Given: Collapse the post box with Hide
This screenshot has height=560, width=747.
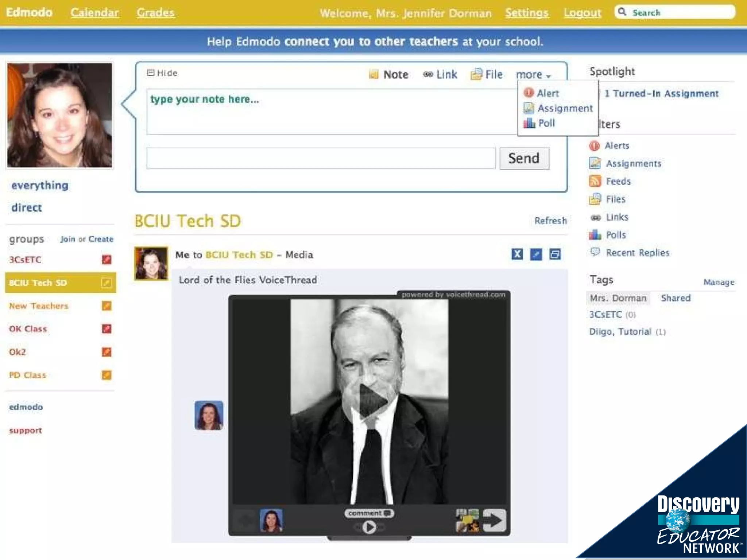Looking at the screenshot, I should pos(162,73).
